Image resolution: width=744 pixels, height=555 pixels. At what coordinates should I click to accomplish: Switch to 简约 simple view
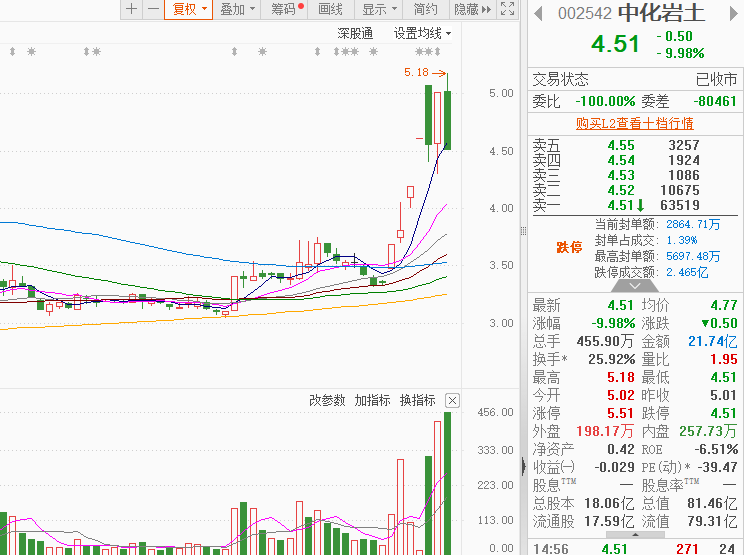pyautogui.click(x=426, y=9)
